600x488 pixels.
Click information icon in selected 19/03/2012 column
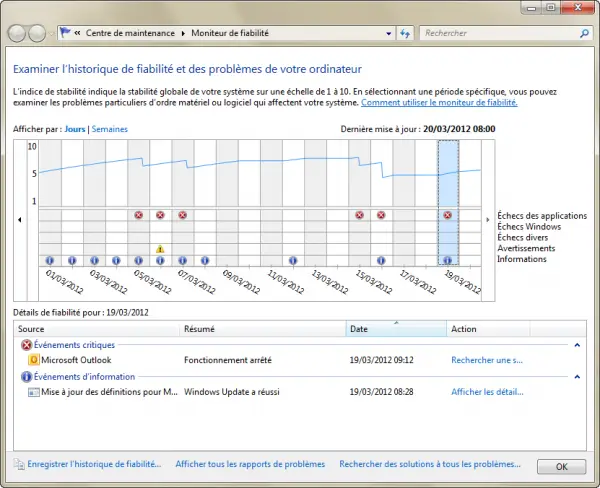coord(448,261)
